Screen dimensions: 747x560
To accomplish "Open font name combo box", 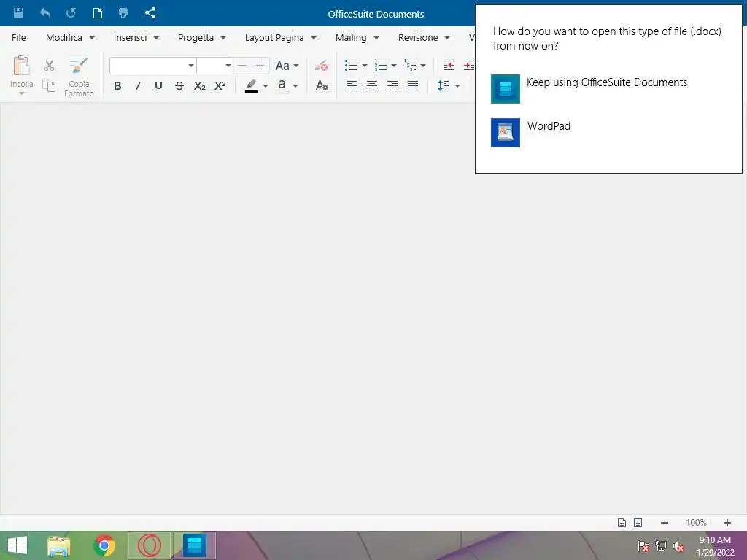I will [x=153, y=65].
